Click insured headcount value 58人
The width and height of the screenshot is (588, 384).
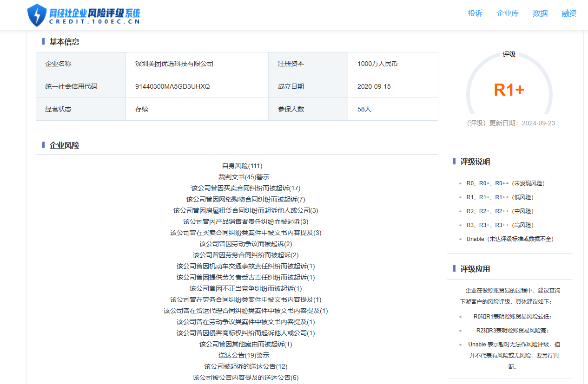(x=364, y=109)
